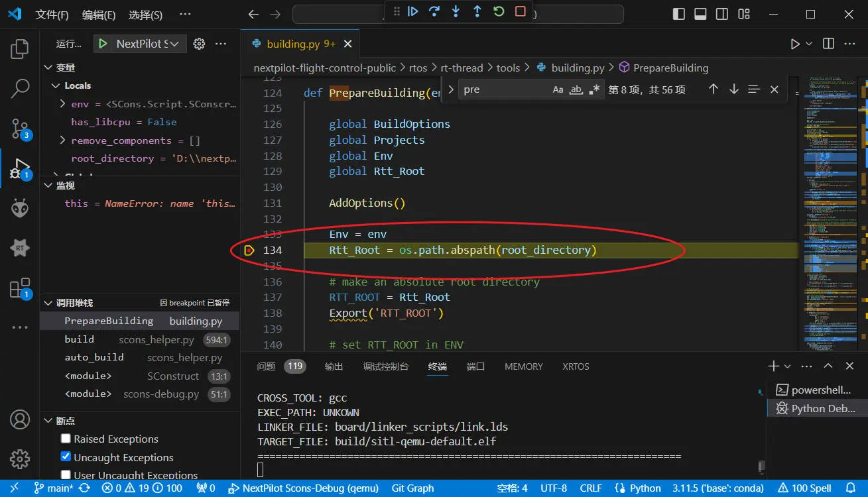Screen dimensions: 868x497
Task: Expand replace toggle chevron in find widget
Action: coord(451,89)
